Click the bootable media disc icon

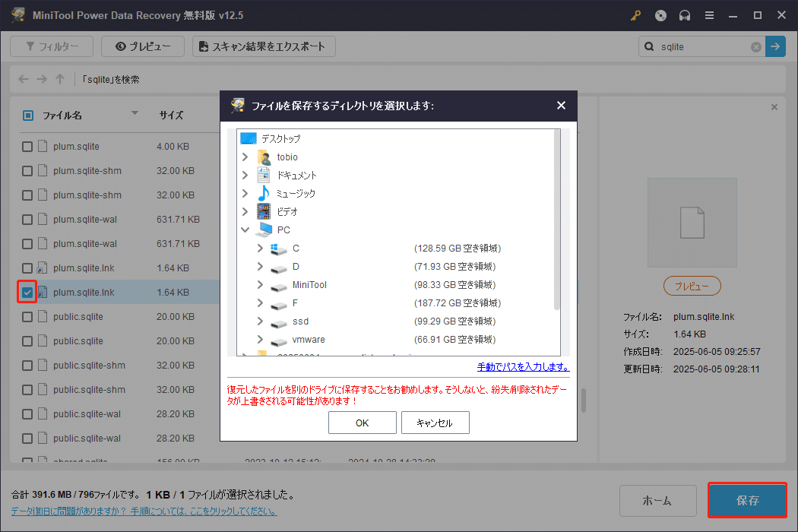click(660, 15)
